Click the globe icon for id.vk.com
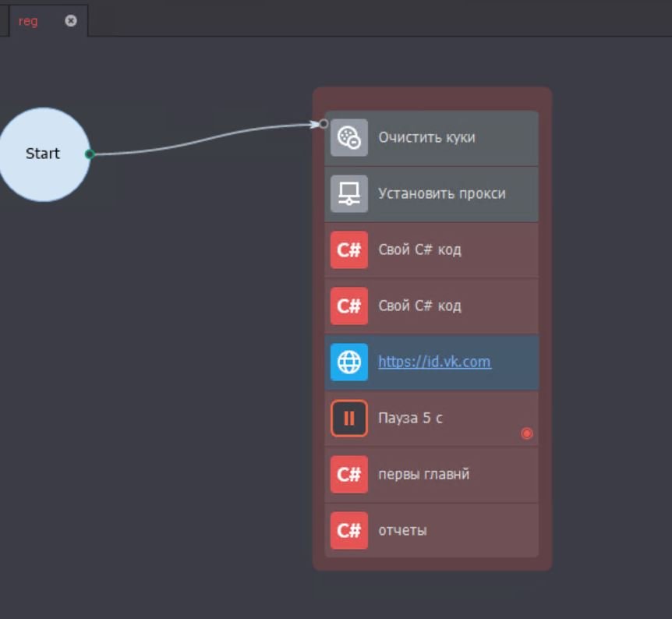Screen dimensions: 672x619 [x=348, y=363]
